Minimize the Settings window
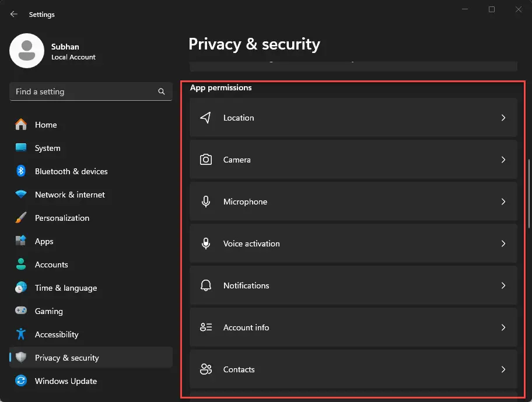The height and width of the screenshot is (402, 532). [x=465, y=9]
